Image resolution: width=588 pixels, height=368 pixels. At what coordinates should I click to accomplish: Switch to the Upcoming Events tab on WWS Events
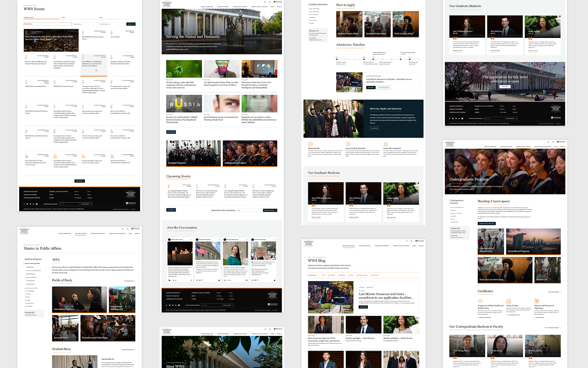[x=29, y=18]
